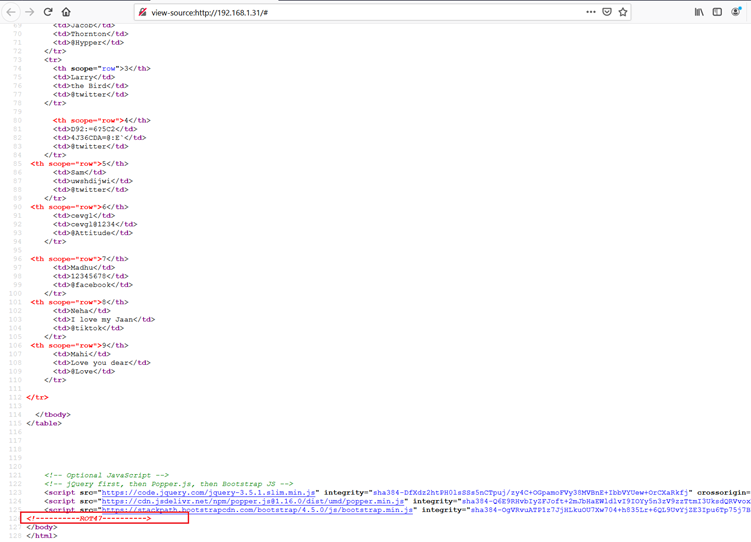Image resolution: width=751 pixels, height=542 pixels.
Task: Open the jquery-3.5.1.slim.min.js link
Action: tap(208, 493)
